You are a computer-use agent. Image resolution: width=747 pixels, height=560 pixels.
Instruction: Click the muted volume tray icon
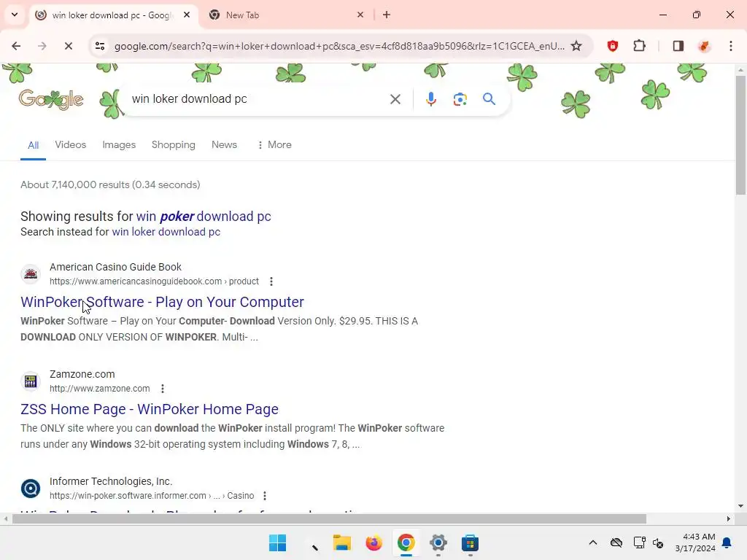[x=658, y=542]
